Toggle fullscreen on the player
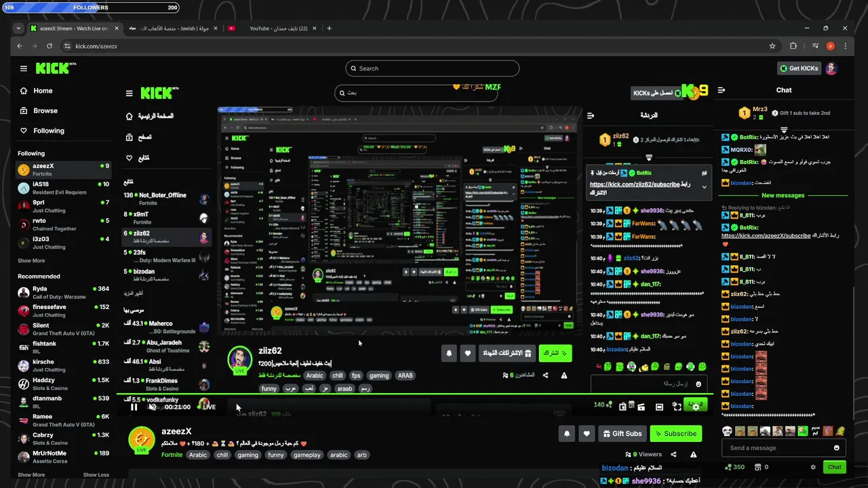The width and height of the screenshot is (868, 488). pyautogui.click(x=677, y=407)
